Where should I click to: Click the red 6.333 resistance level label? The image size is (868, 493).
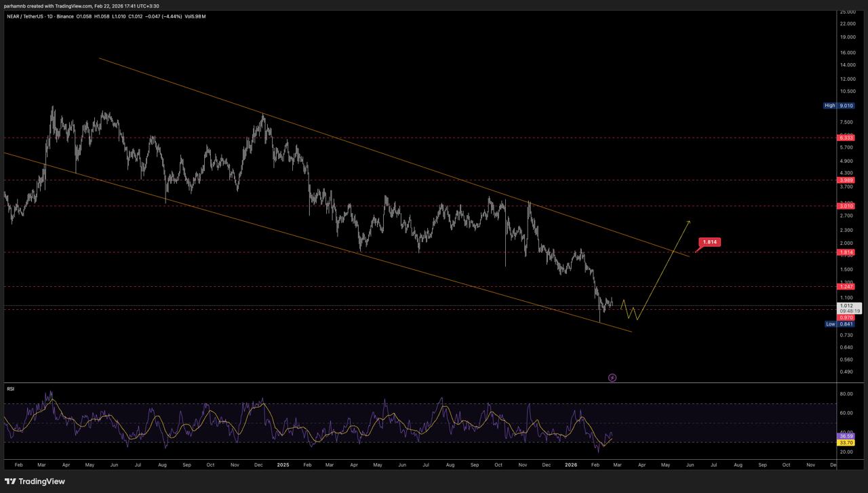(x=846, y=138)
